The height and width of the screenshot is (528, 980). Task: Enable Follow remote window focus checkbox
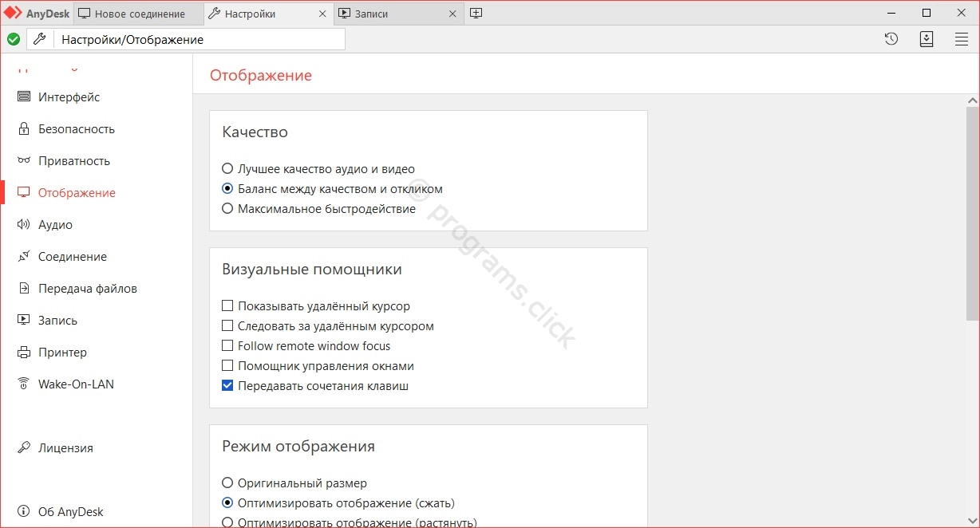[227, 346]
